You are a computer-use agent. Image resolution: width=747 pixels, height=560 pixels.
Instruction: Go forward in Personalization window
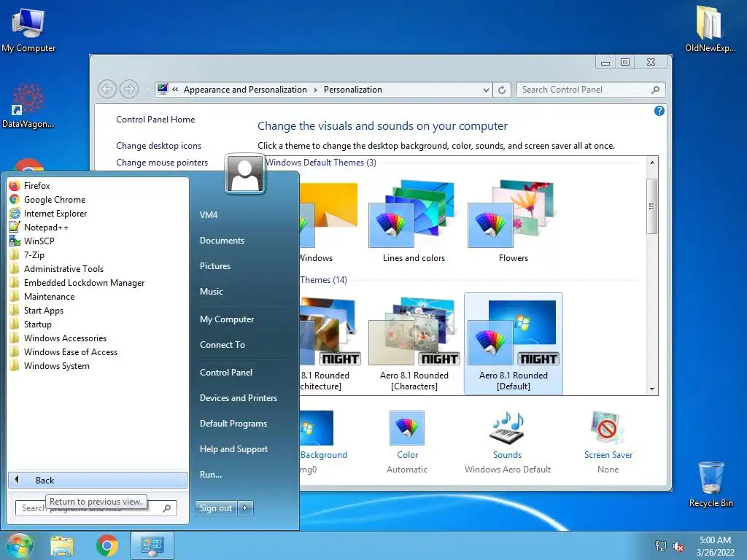click(129, 89)
